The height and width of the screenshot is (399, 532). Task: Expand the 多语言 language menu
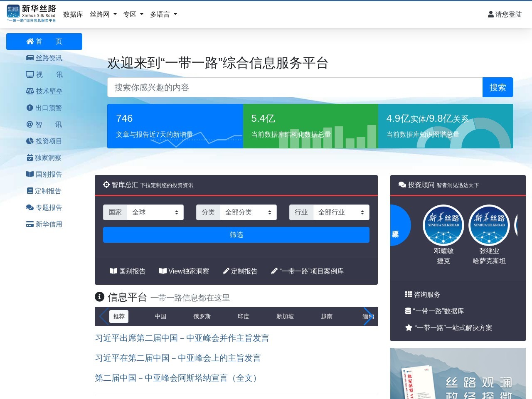click(163, 14)
